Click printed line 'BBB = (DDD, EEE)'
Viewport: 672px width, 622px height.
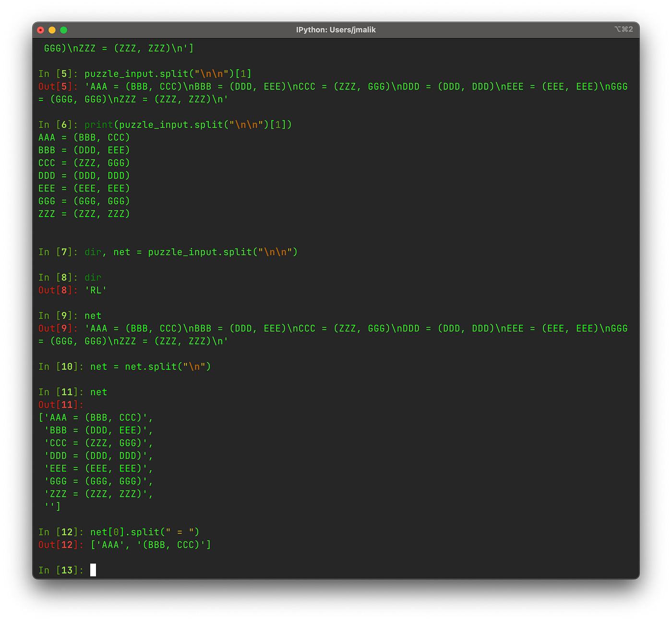tap(84, 150)
